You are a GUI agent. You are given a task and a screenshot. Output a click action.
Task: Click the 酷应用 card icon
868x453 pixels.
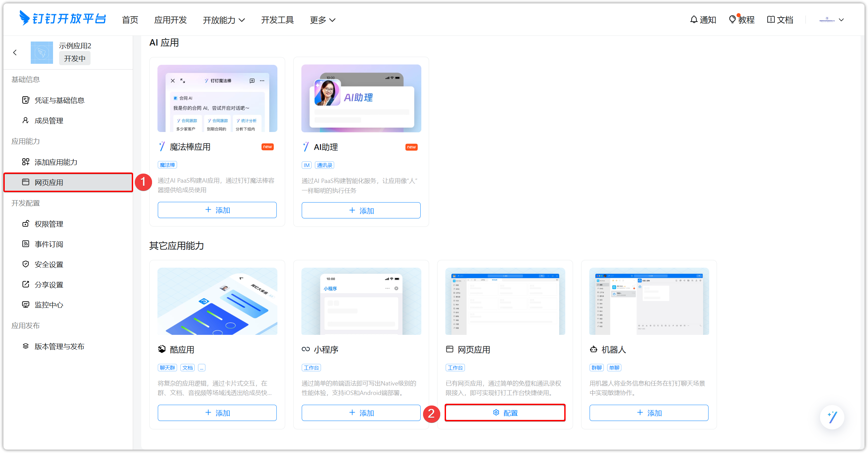coord(162,349)
